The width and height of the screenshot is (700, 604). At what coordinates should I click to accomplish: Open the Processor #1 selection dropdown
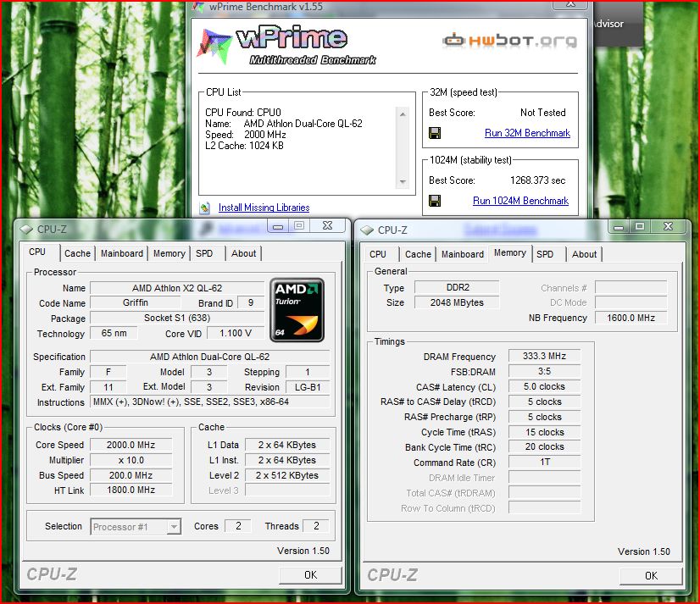coord(174,527)
